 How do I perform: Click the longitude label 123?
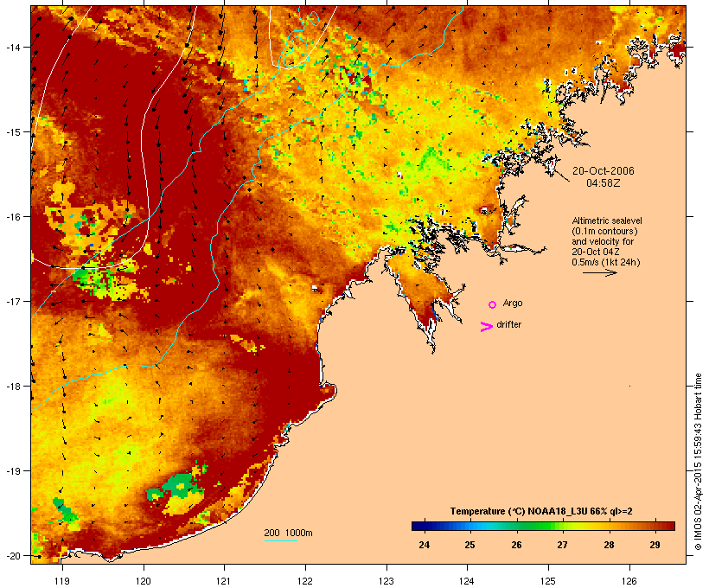point(386,581)
